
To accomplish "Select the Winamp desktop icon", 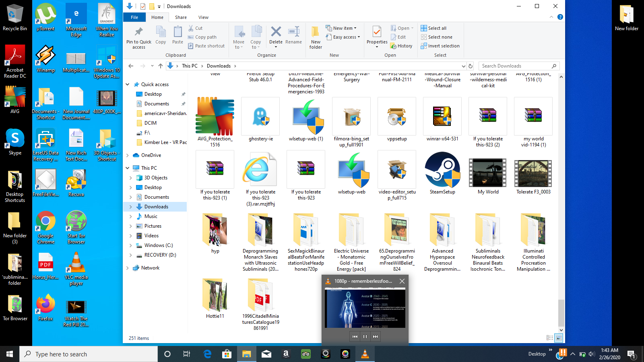I will pos(45,59).
